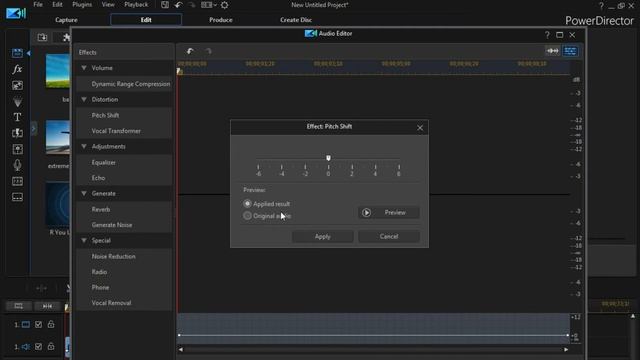Click the Audio Editor undo arrow
Image resolution: width=640 pixels, height=360 pixels.
pos(190,51)
